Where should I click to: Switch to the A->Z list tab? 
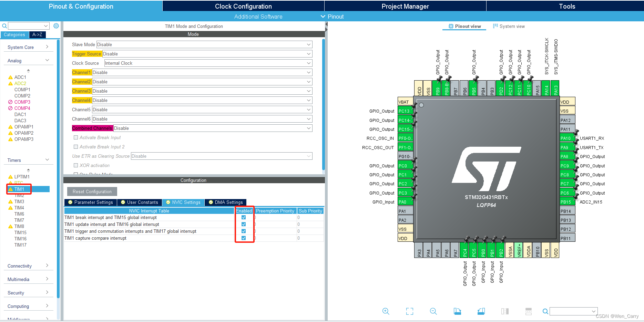point(37,35)
